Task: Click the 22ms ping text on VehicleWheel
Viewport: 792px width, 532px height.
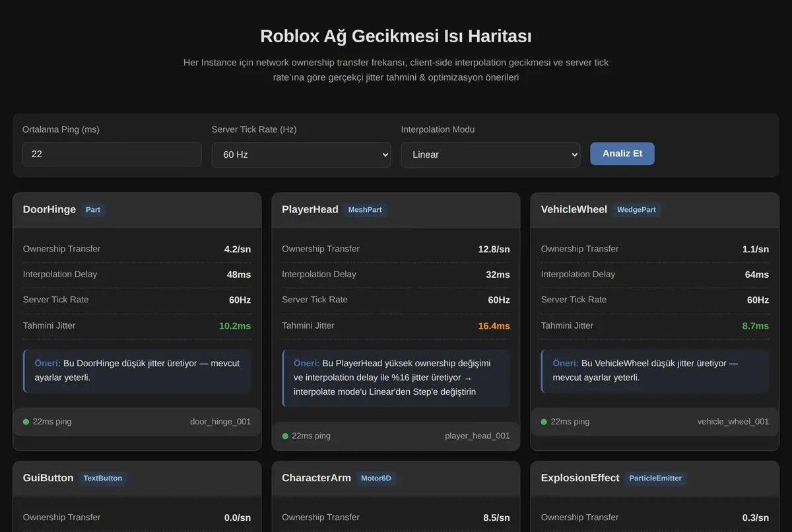Action: click(570, 422)
